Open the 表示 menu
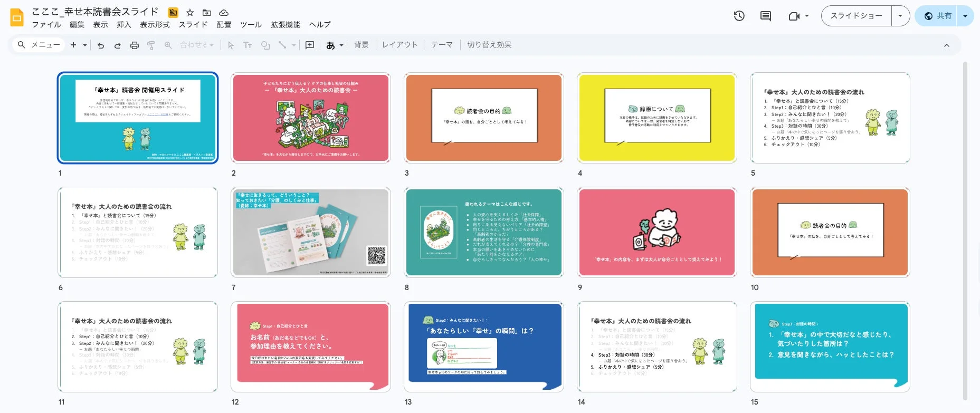The height and width of the screenshot is (413, 980). [x=100, y=25]
